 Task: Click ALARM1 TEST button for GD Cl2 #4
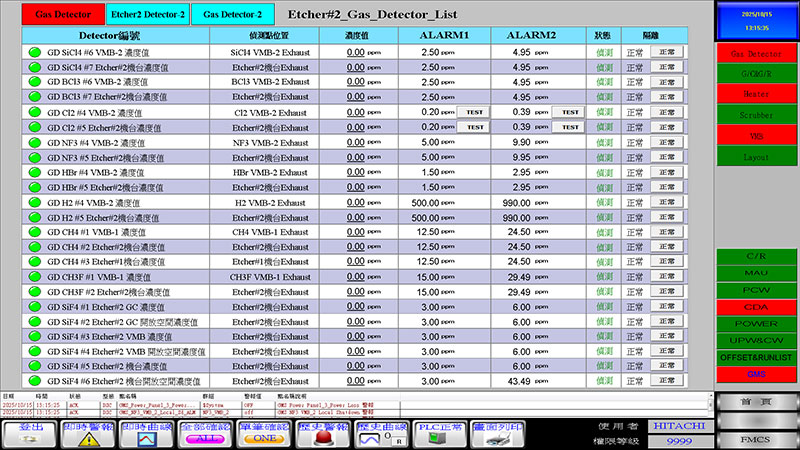point(475,112)
